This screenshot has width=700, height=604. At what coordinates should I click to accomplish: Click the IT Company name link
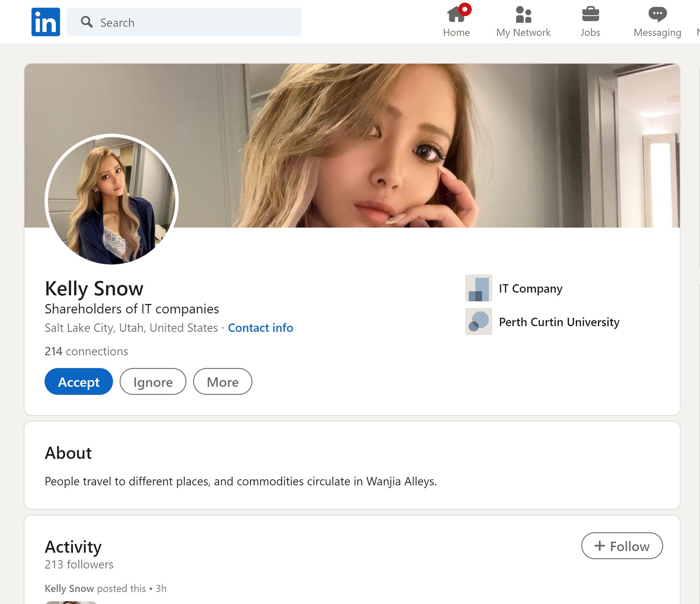coord(530,288)
